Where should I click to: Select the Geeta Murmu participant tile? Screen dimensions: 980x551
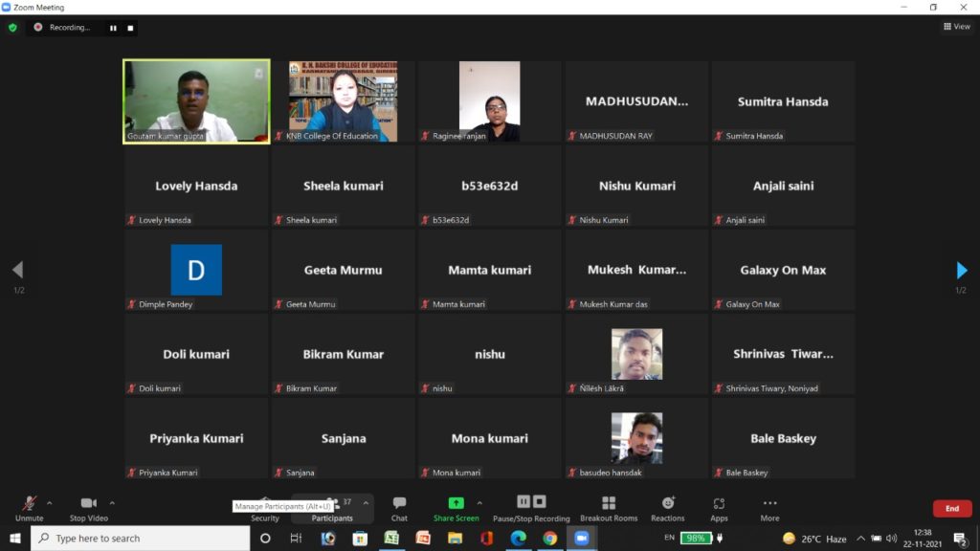click(x=344, y=270)
